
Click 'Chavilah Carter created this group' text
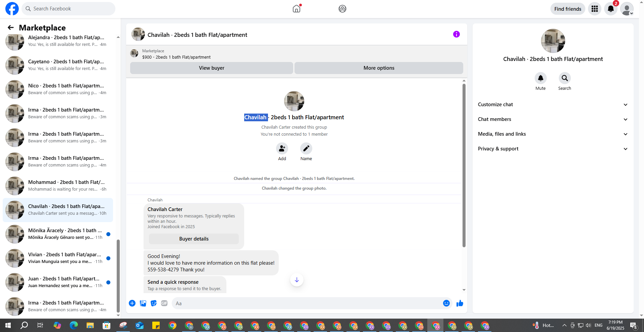coord(294,127)
